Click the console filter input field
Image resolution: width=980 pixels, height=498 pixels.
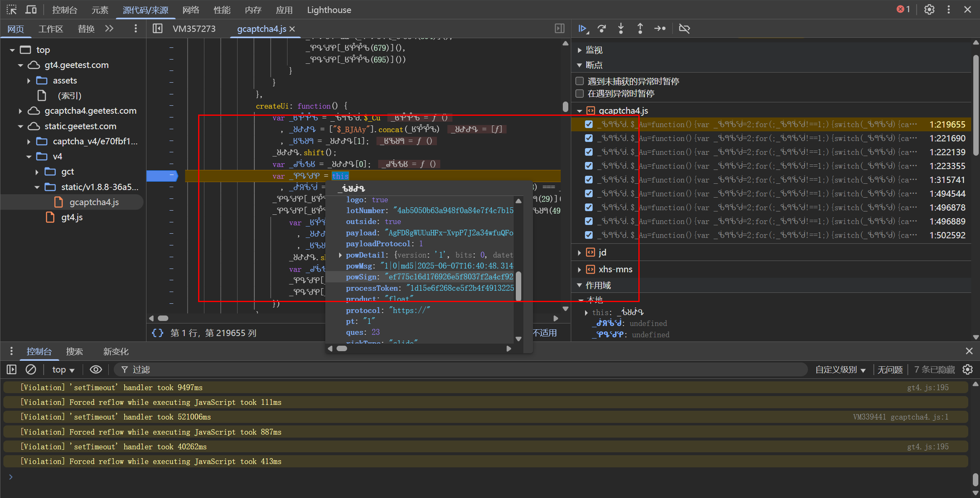[x=462, y=370]
